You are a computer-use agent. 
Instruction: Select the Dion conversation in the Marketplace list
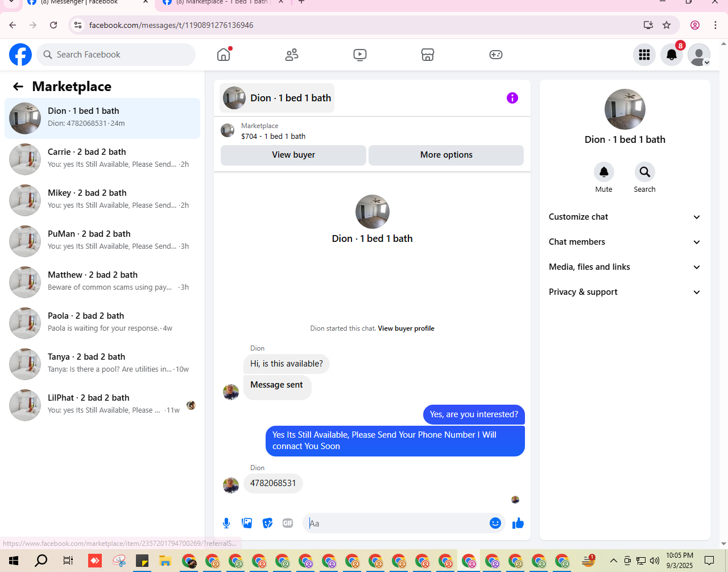point(102,118)
